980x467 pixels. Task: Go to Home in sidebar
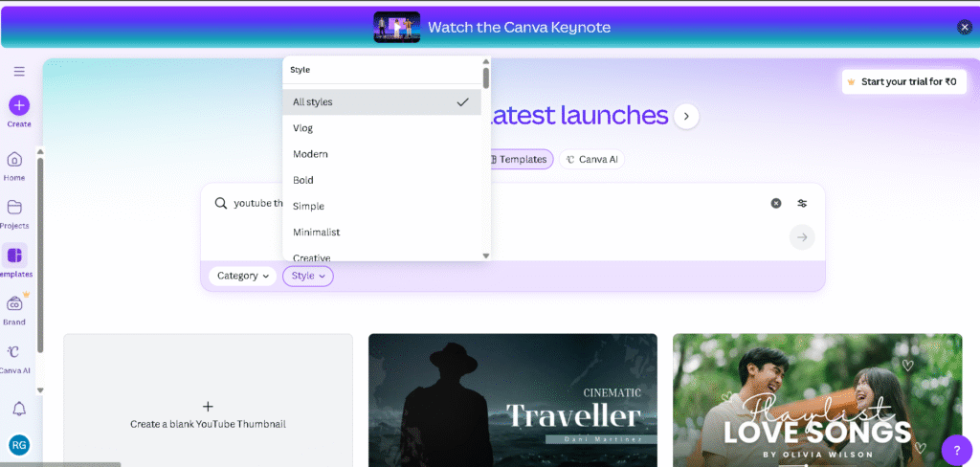pos(14,160)
